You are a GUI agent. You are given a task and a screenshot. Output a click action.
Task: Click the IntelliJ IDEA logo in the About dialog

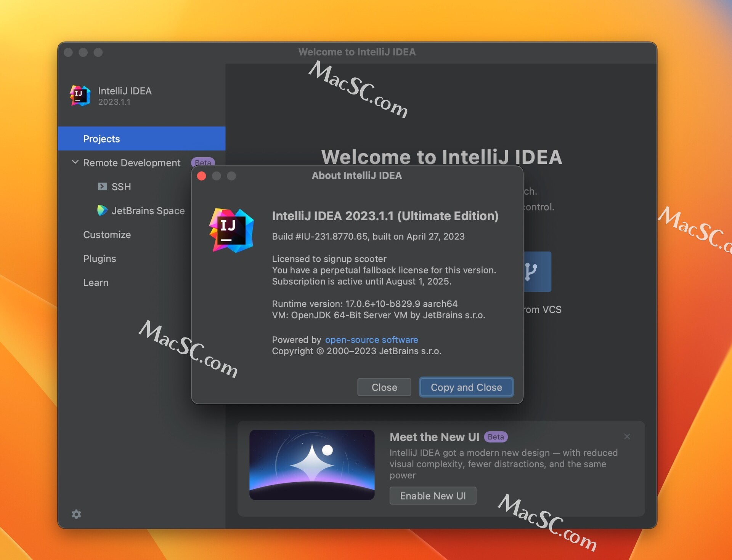coord(231,230)
